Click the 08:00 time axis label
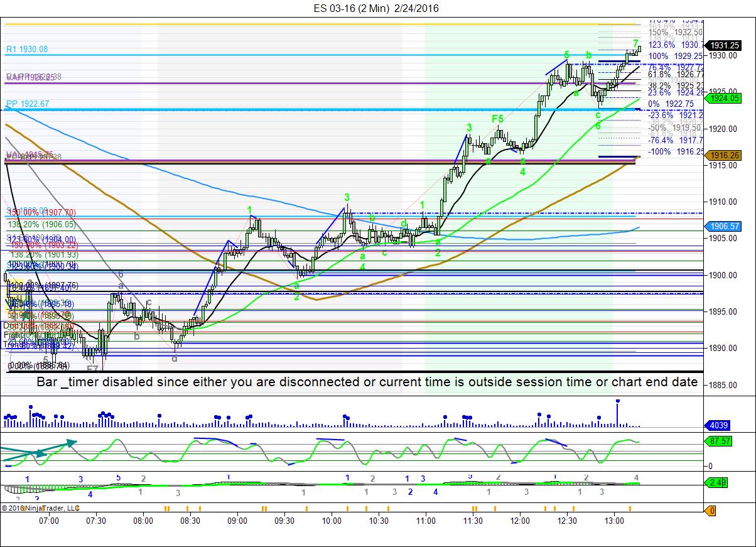Viewport: 756px width, 547px height. coord(143,521)
